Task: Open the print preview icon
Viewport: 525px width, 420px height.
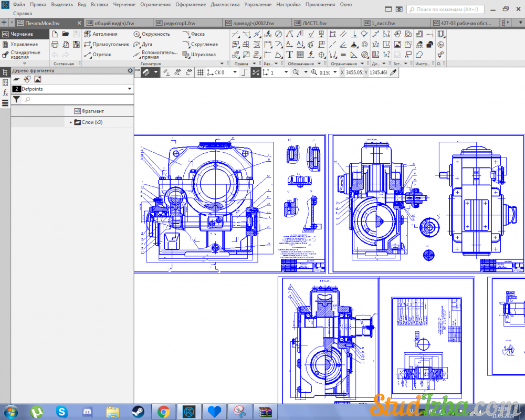Action: [x=65, y=45]
